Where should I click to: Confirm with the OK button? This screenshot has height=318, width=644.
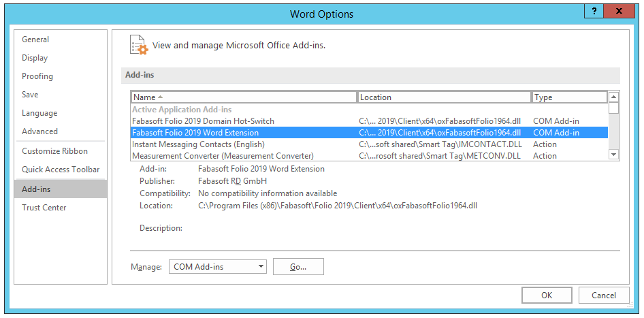(547, 296)
